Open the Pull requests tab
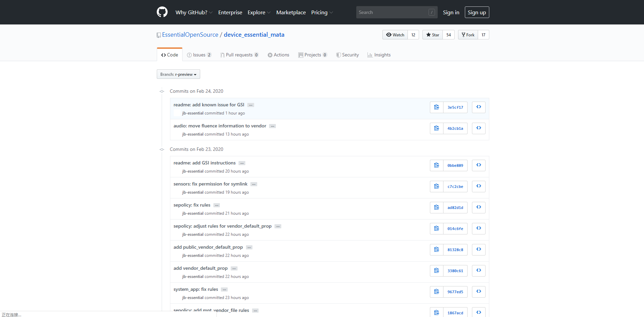The height and width of the screenshot is (317, 644). [239, 55]
